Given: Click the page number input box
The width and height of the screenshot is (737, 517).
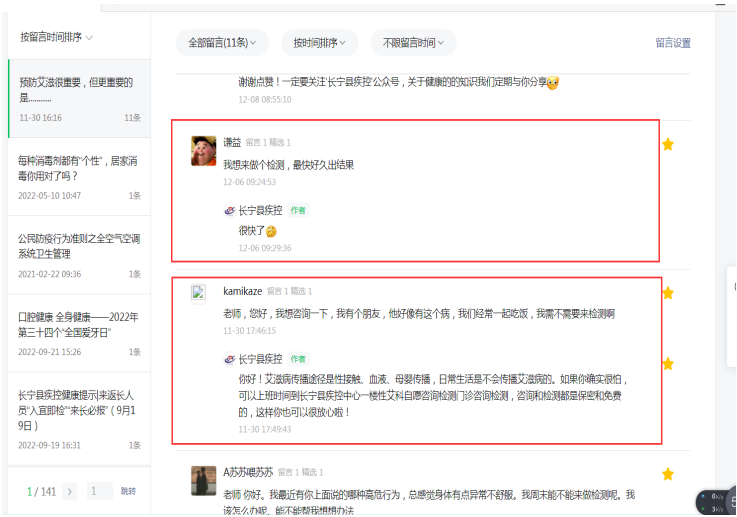Looking at the screenshot, I should click(x=99, y=491).
